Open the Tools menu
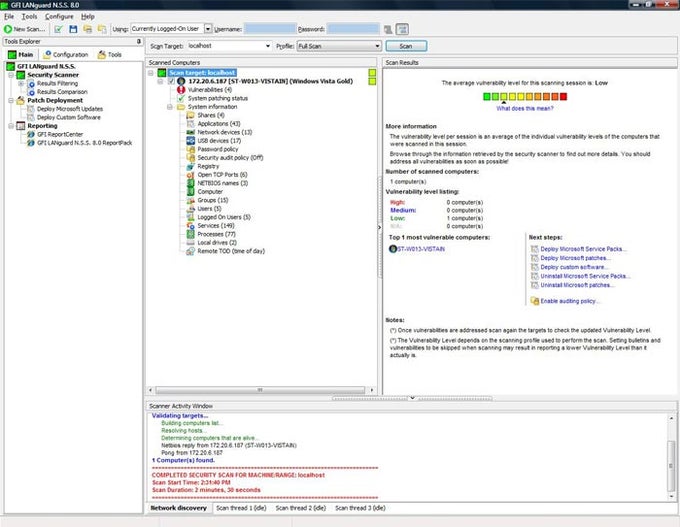 [29, 16]
